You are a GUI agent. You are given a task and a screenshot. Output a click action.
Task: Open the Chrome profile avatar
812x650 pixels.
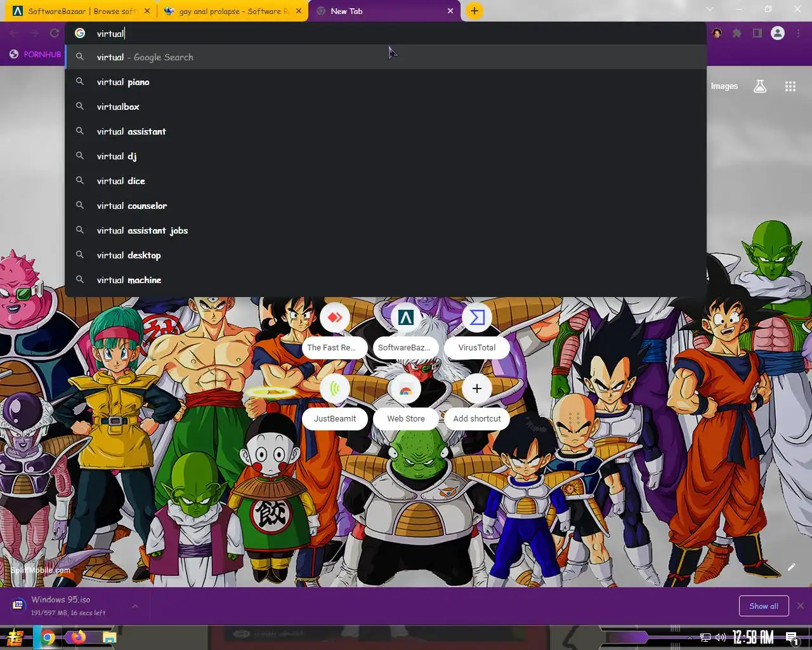pos(778,33)
